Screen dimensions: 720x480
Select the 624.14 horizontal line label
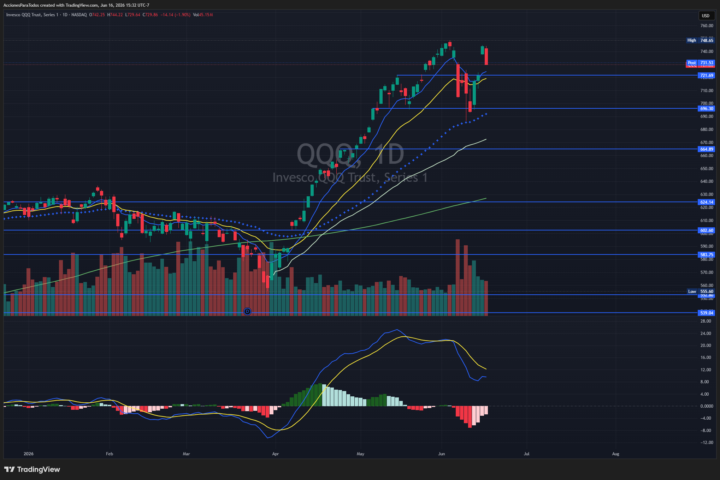(x=706, y=202)
